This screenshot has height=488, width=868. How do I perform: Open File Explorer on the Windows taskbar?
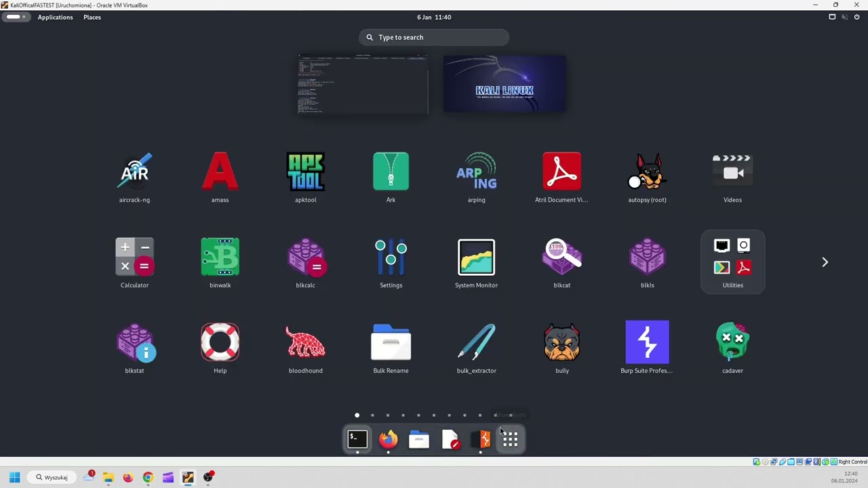click(108, 477)
